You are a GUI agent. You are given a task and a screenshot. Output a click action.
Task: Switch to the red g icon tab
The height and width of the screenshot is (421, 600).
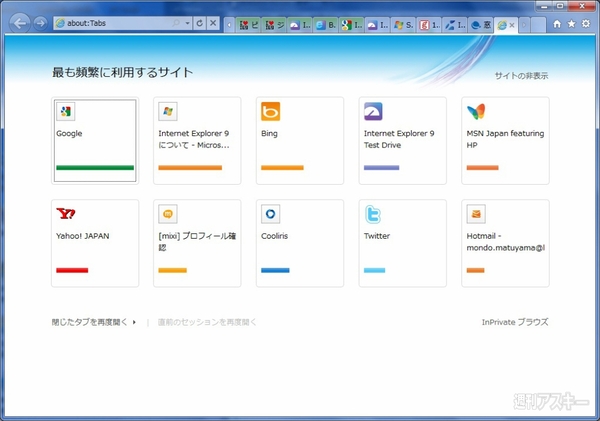coord(429,25)
